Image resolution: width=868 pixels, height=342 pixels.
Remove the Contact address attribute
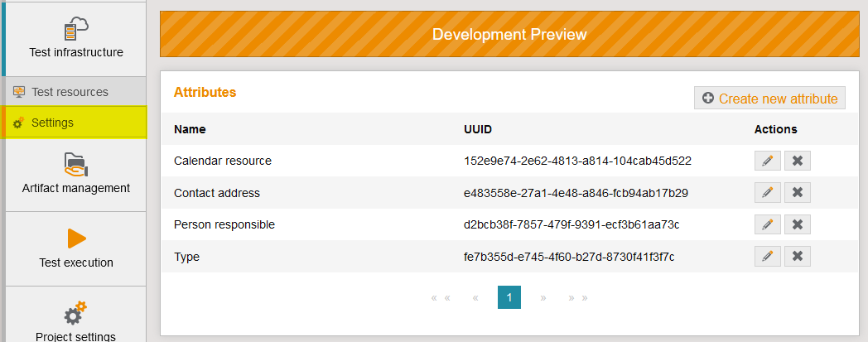(x=797, y=193)
